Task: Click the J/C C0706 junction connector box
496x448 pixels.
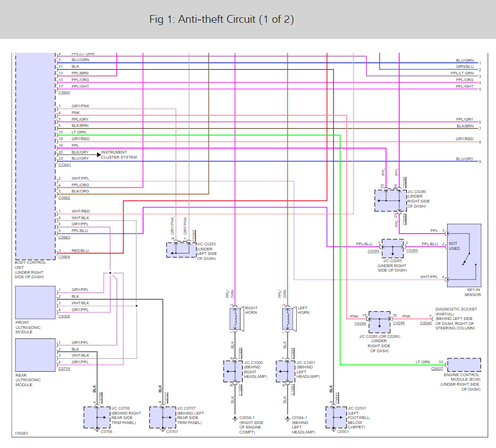Action: coord(97,417)
